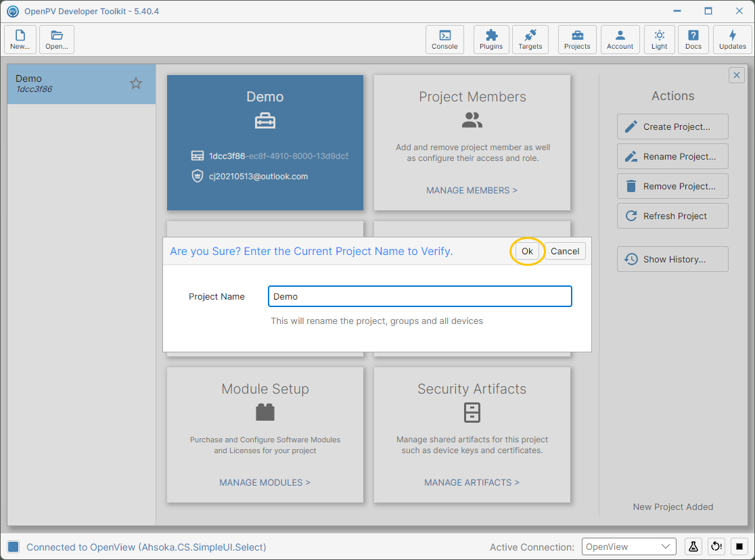Click Remove Project action button
This screenshot has height=560, width=755.
coord(672,187)
